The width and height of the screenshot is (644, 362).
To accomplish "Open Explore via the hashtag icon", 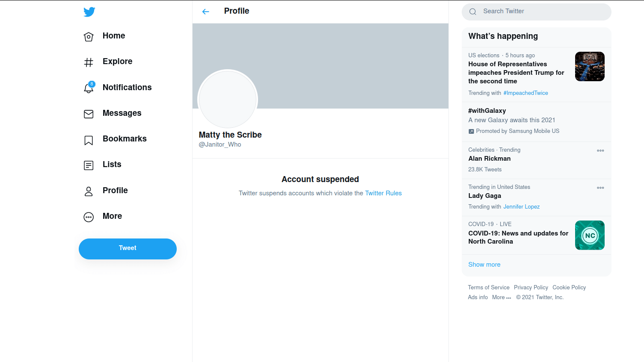I will [x=89, y=62].
